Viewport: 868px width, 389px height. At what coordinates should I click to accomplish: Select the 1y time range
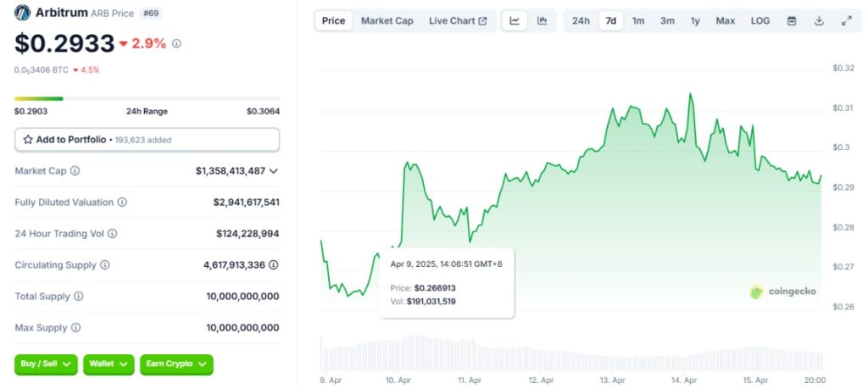pos(695,21)
